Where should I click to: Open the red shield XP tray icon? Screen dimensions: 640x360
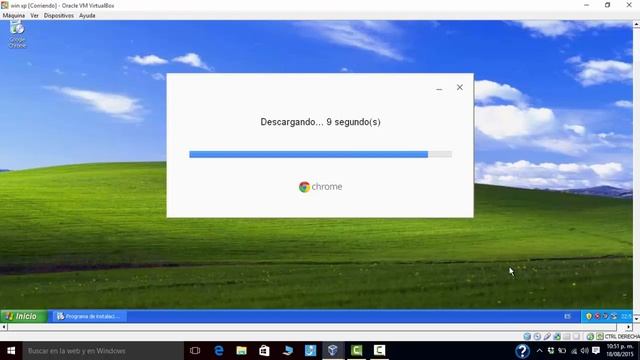597,316
